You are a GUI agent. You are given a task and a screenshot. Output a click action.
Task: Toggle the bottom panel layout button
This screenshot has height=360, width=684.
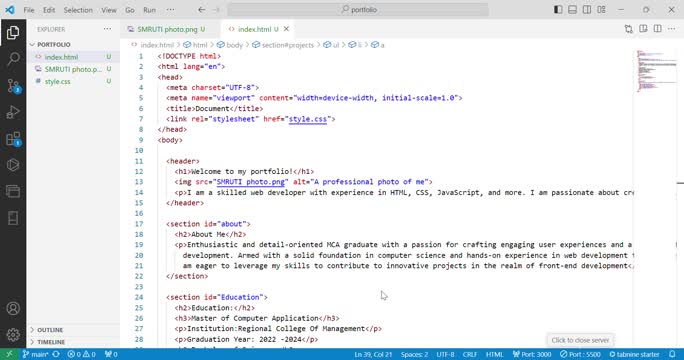tap(572, 10)
